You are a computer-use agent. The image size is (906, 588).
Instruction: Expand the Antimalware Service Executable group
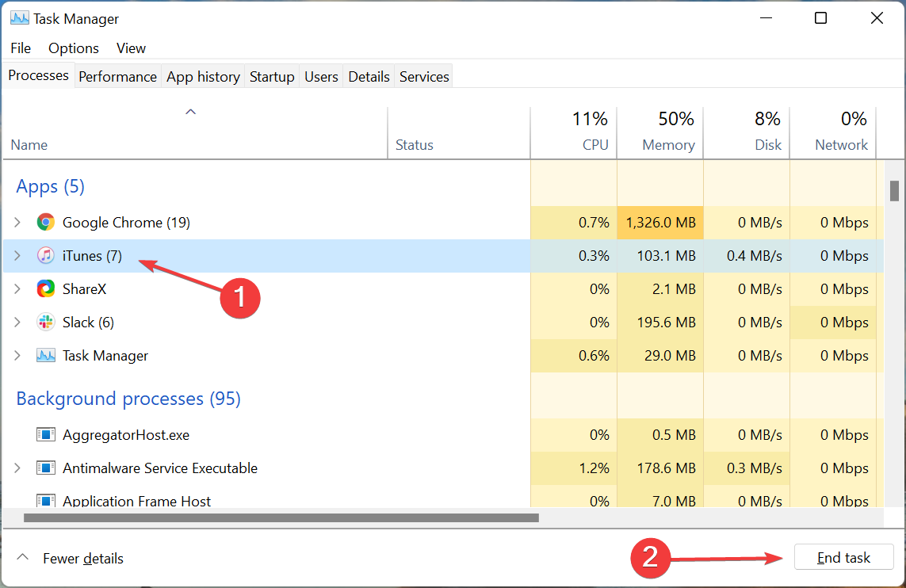point(17,468)
